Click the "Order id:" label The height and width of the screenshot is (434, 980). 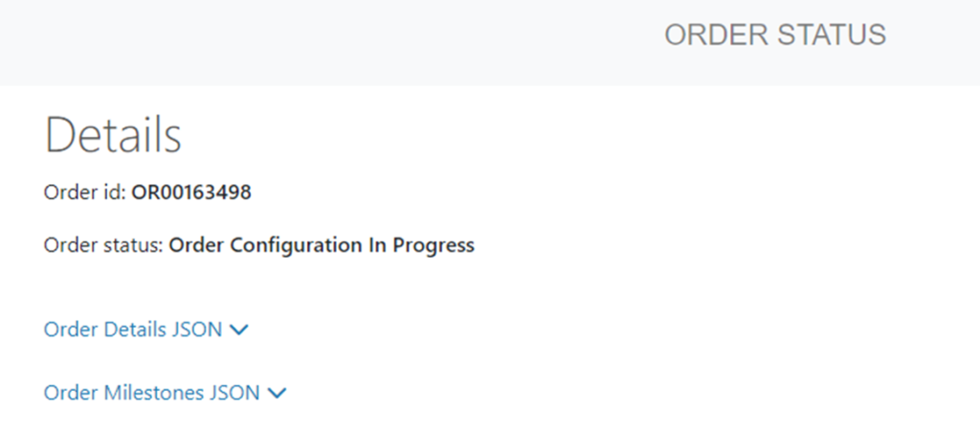(84, 193)
